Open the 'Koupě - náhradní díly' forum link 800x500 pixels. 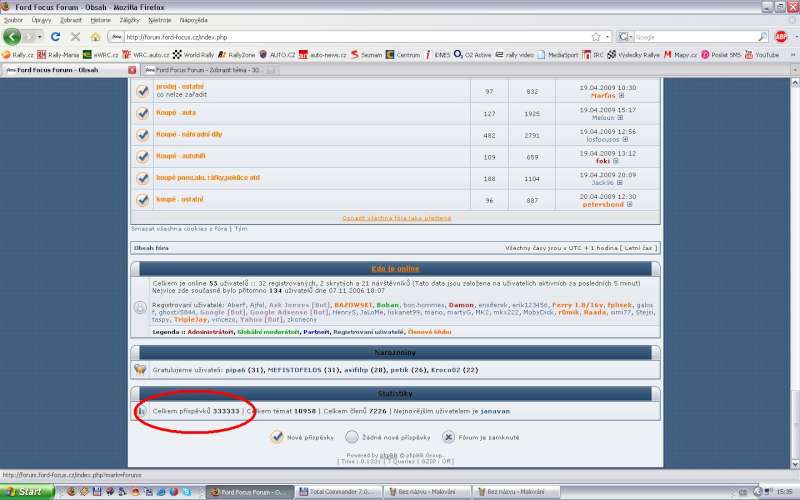coord(187,135)
